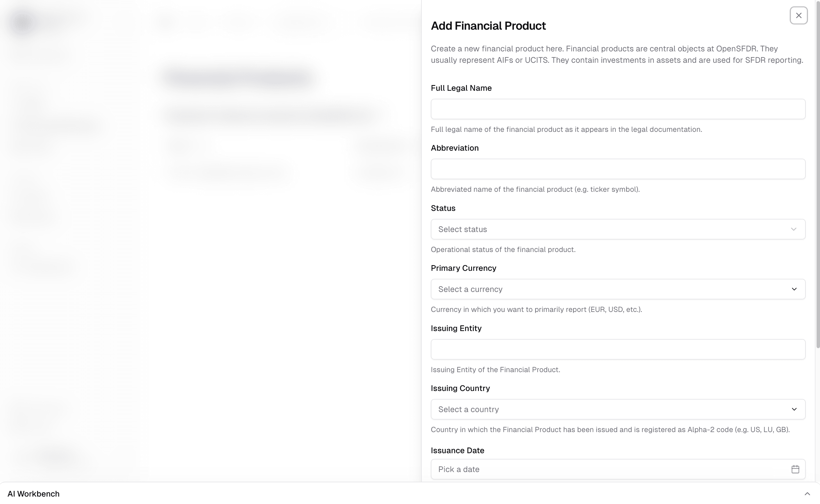This screenshot has height=504, width=820.
Task: Focus the Full Legal Name input field
Action: pos(618,109)
